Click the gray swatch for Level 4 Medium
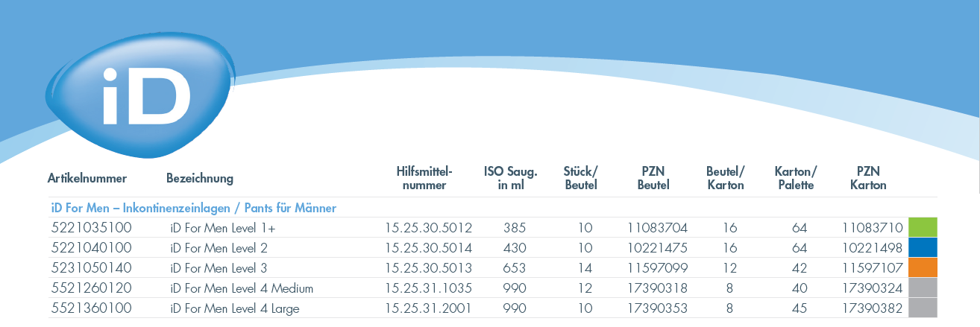980x327 pixels. pyautogui.click(x=923, y=288)
